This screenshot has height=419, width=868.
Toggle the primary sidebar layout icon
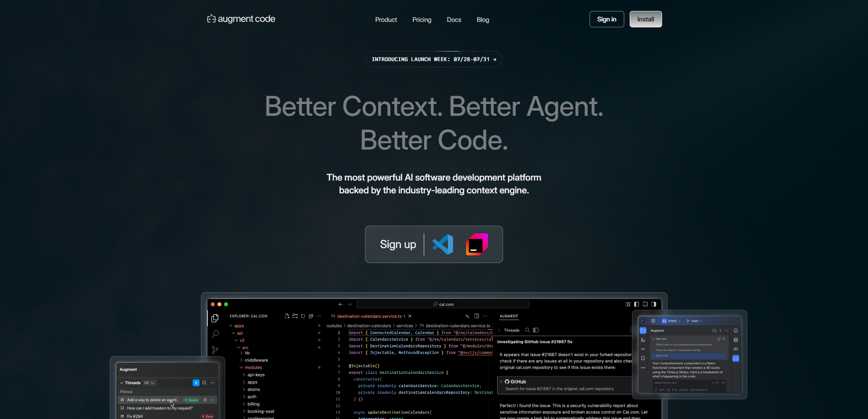click(637, 305)
